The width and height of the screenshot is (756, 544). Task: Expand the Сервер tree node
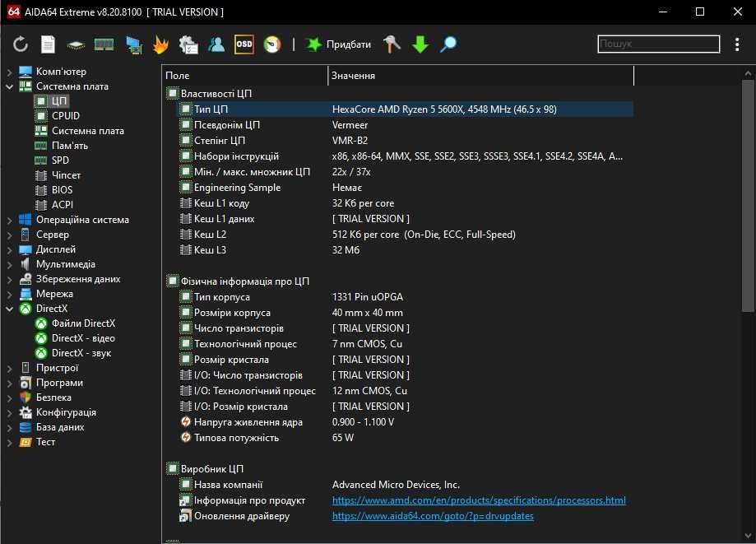(10, 235)
